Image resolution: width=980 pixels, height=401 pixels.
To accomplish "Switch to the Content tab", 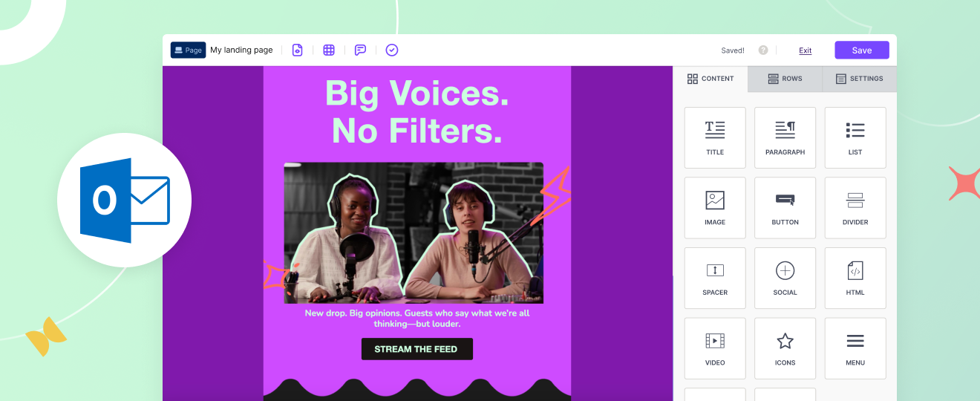I will (711, 79).
